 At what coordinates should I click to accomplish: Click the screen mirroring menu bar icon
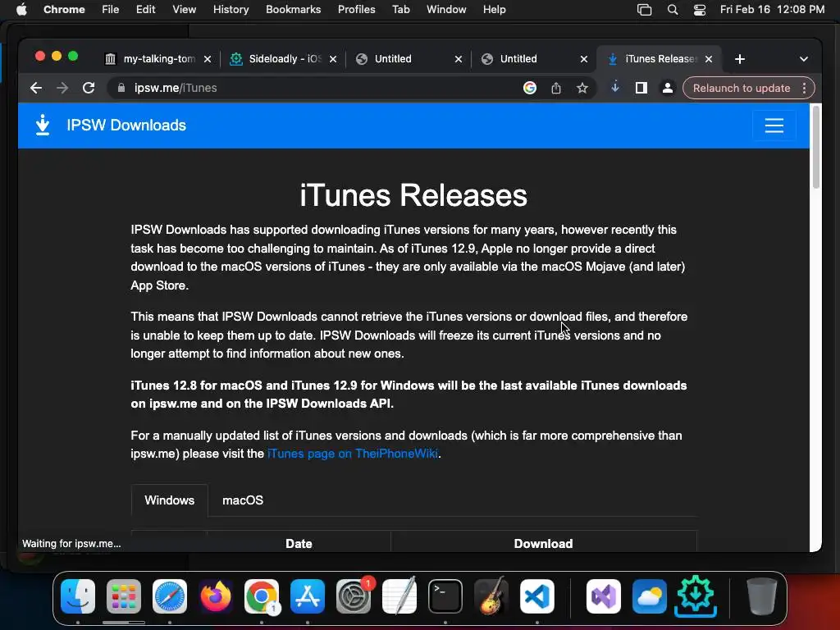point(645,10)
